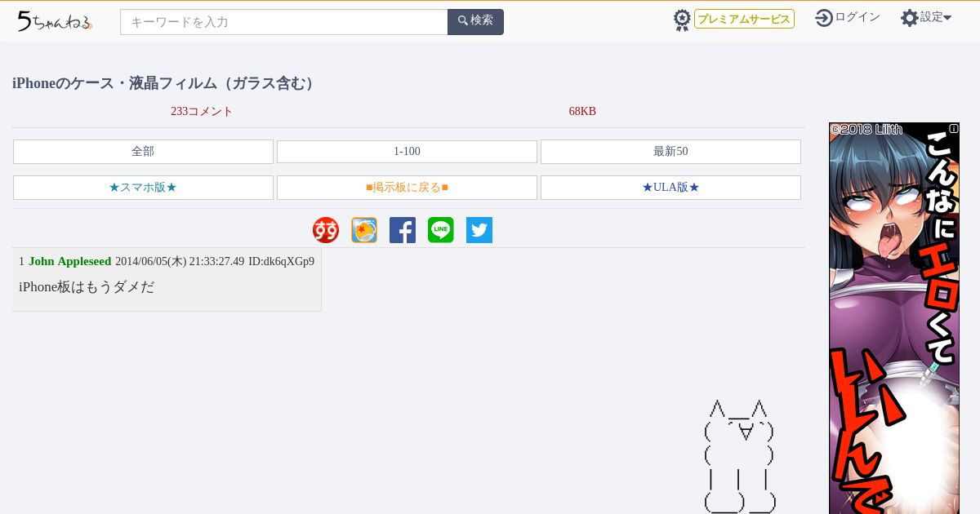Expand the 設定 settings dropdown
980x514 pixels.
936,17
